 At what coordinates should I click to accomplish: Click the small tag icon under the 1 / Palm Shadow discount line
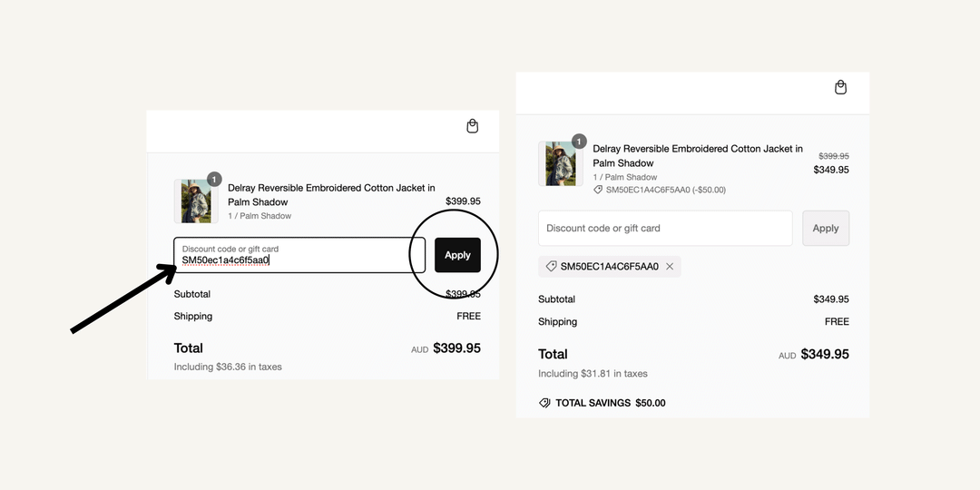click(x=598, y=191)
